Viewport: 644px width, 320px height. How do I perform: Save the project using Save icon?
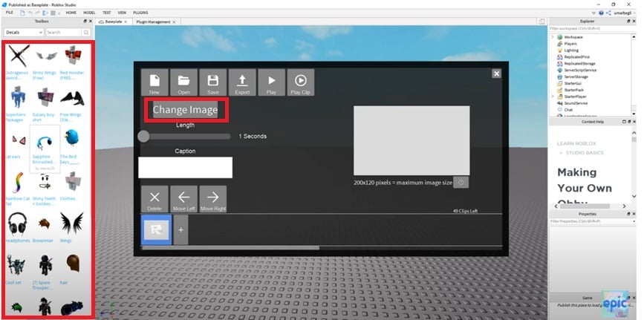coord(212,82)
